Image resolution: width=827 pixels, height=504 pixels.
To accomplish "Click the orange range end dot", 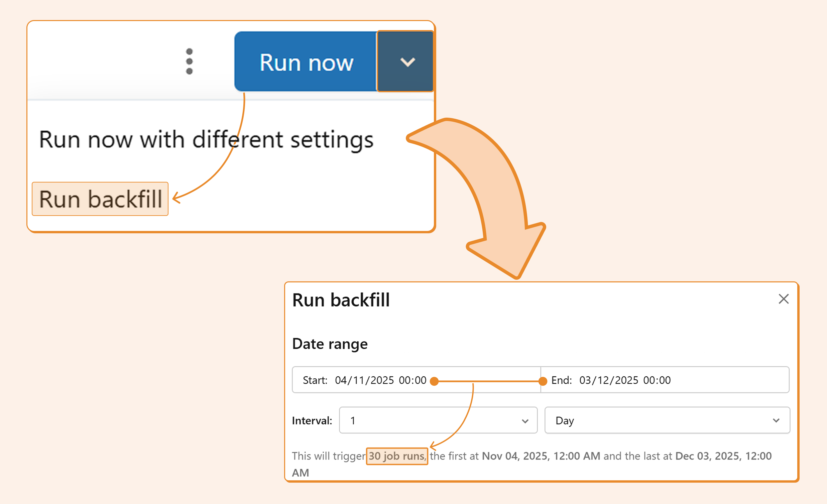I will coord(543,381).
